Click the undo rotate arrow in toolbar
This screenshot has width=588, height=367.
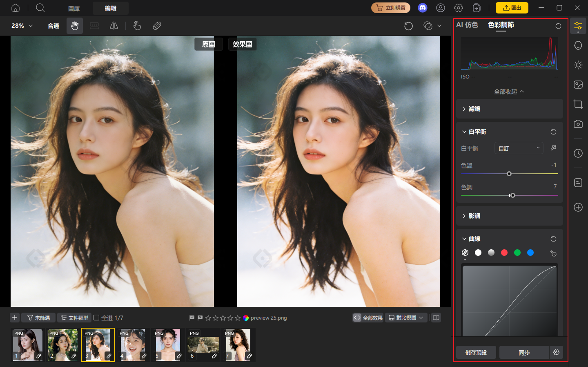[408, 26]
